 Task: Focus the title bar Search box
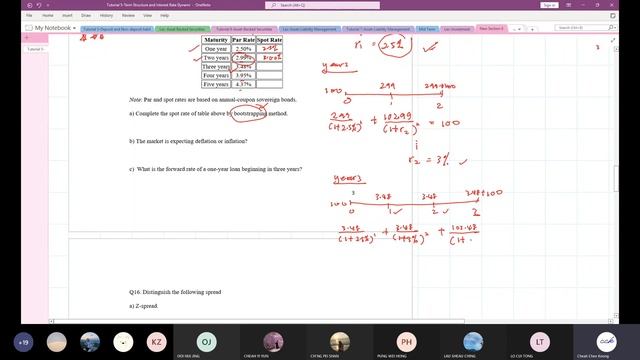coord(322,5)
